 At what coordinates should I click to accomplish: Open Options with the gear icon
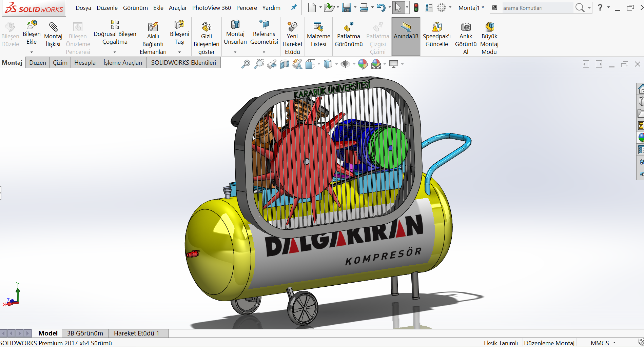442,7
